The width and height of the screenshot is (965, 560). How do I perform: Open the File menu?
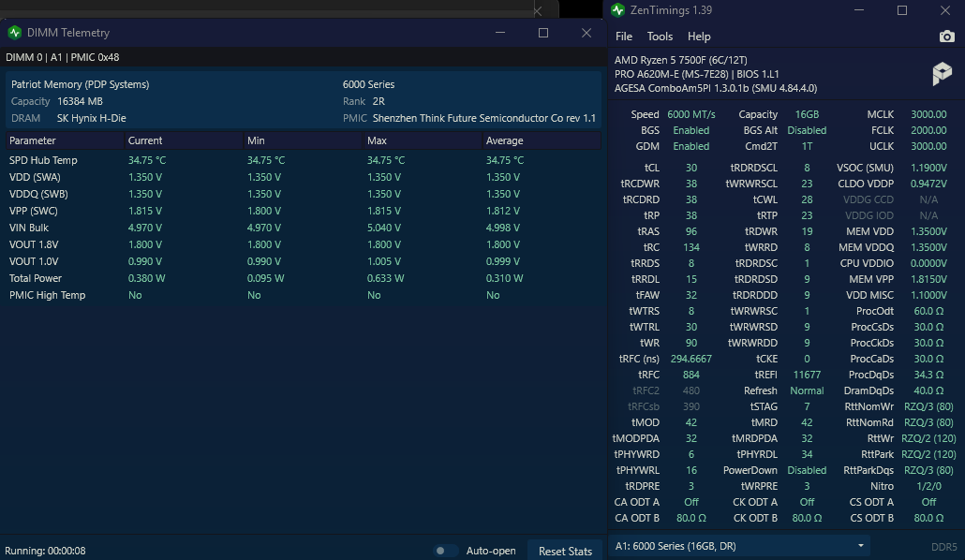(x=623, y=37)
